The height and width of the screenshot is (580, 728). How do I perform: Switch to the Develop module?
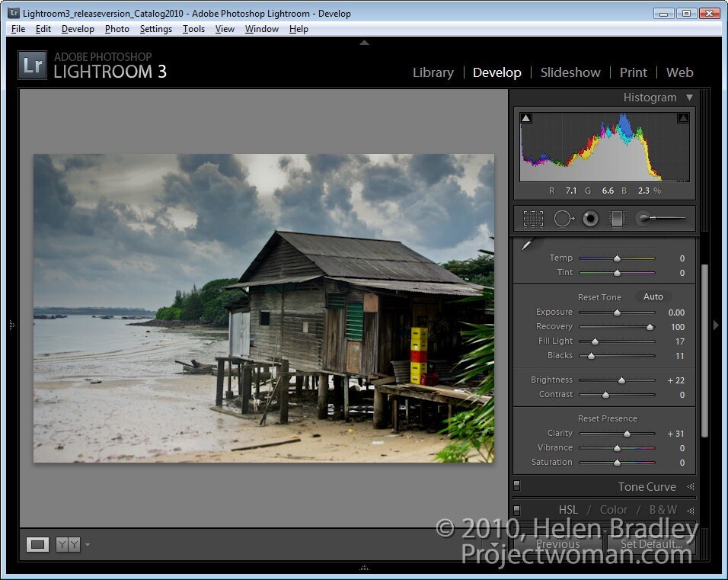(x=497, y=72)
